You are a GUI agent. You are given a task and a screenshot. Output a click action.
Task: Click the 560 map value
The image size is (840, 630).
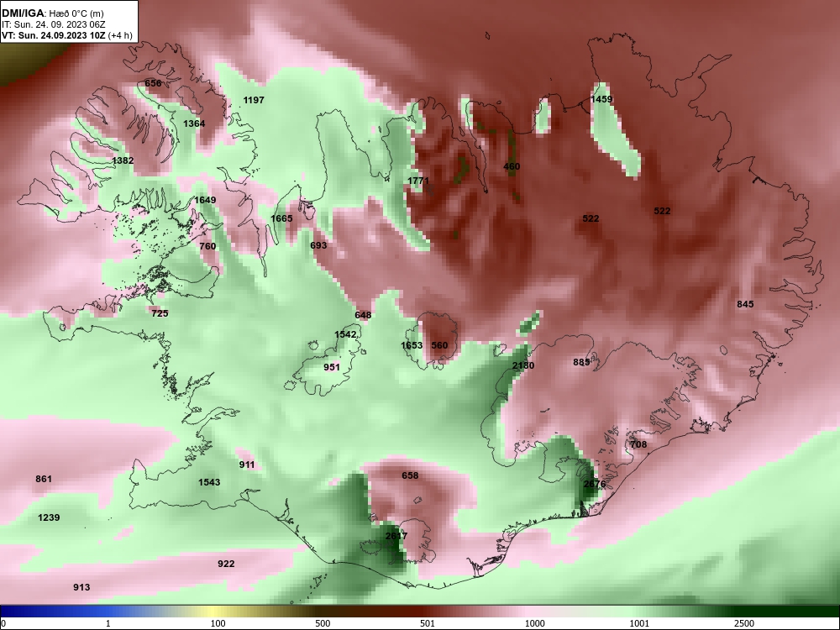tap(439, 345)
